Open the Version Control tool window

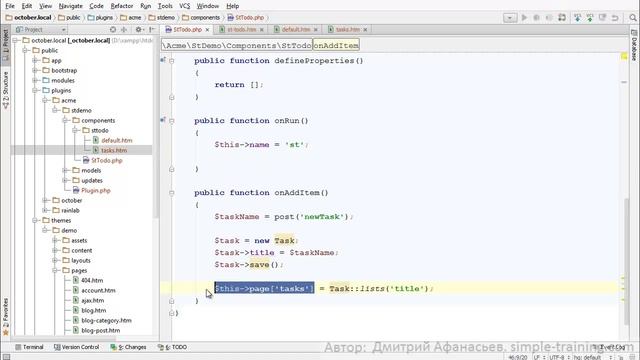pos(77,347)
